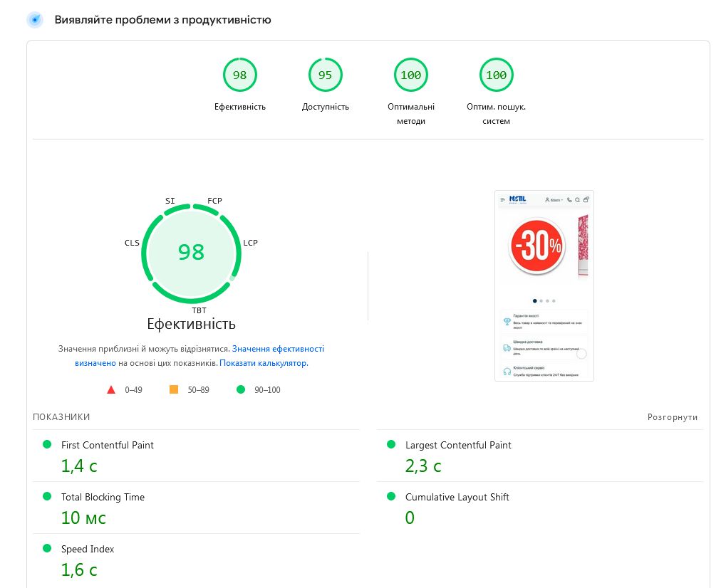
Task: Click the Оптим. пошук. систем gauge
Action: pos(496,75)
